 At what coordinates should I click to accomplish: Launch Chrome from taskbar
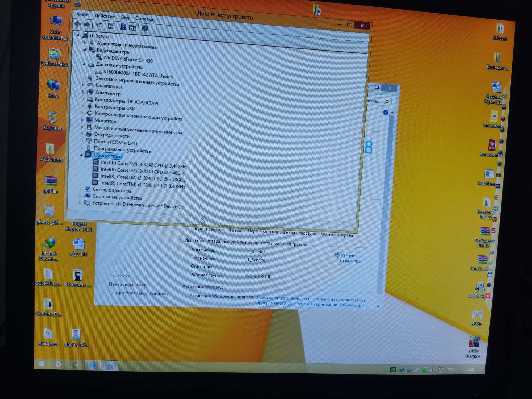click(x=75, y=365)
